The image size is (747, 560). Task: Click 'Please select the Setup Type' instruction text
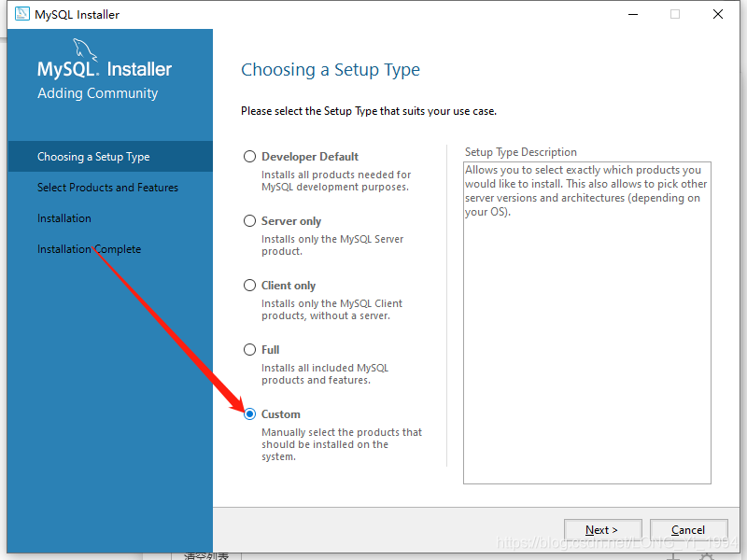pyautogui.click(x=369, y=111)
